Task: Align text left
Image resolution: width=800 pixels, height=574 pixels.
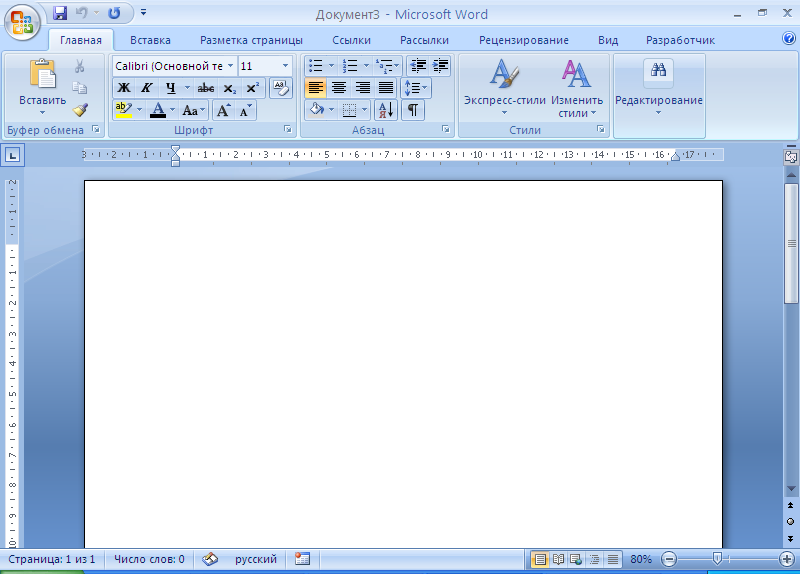Action: point(315,88)
